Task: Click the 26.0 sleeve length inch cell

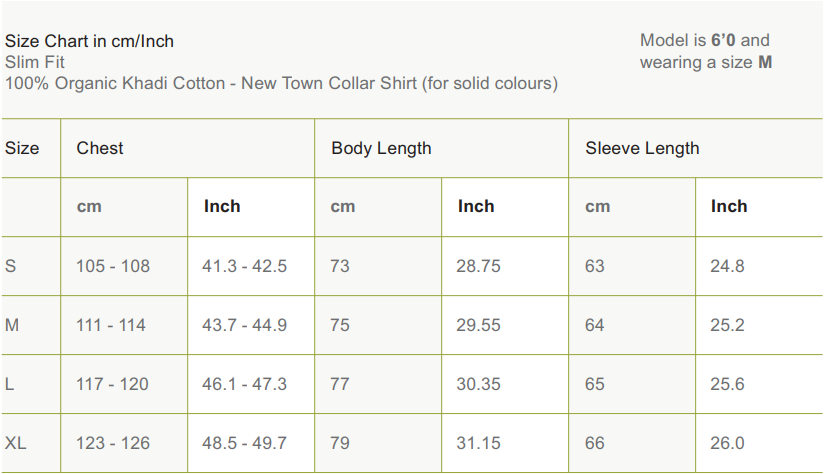Action: [728, 443]
